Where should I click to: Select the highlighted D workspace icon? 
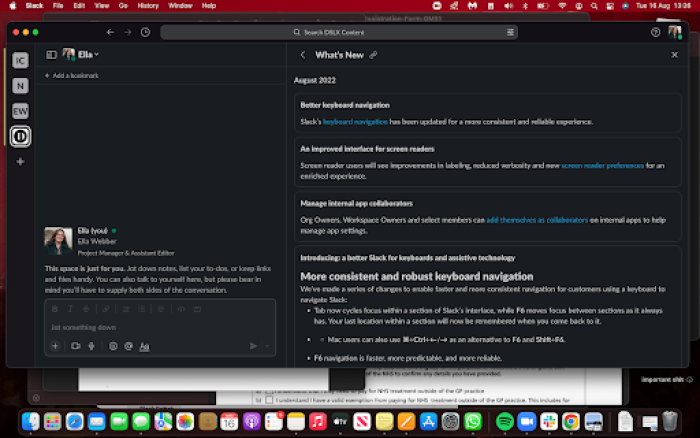coord(20,136)
